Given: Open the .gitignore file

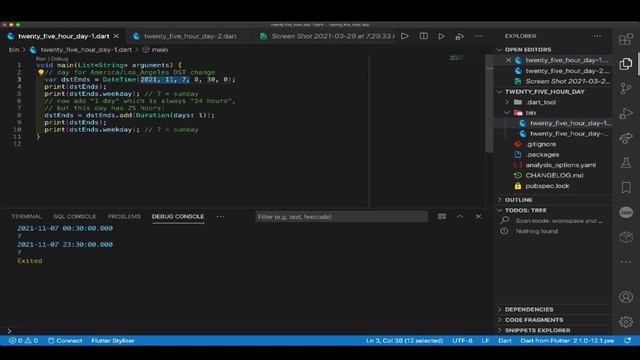Looking at the screenshot, I should point(541,144).
